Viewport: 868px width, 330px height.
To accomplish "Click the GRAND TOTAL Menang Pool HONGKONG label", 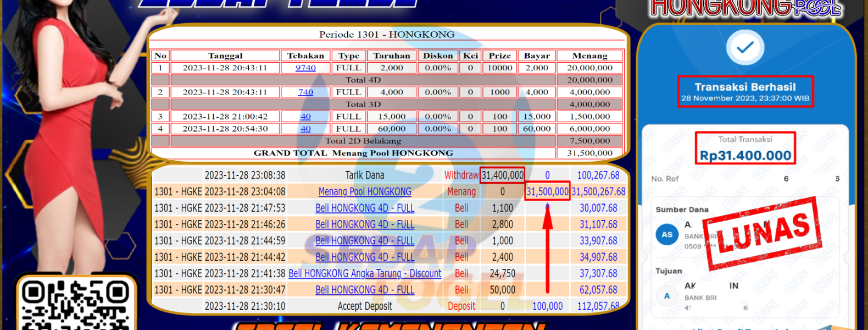I will click(353, 153).
